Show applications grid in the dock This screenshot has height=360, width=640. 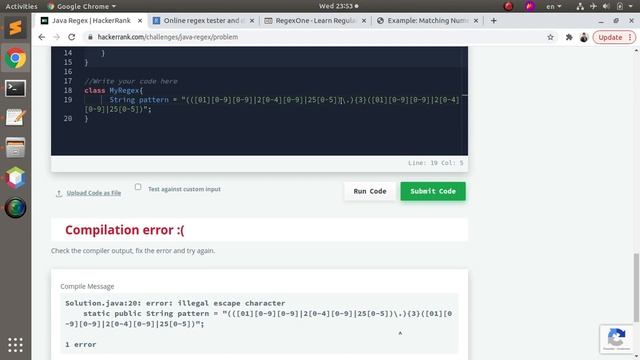(16, 345)
